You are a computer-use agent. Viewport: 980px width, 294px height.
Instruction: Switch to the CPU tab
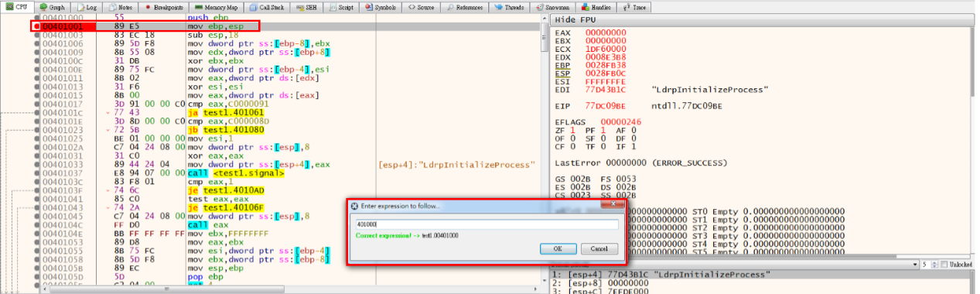point(16,7)
